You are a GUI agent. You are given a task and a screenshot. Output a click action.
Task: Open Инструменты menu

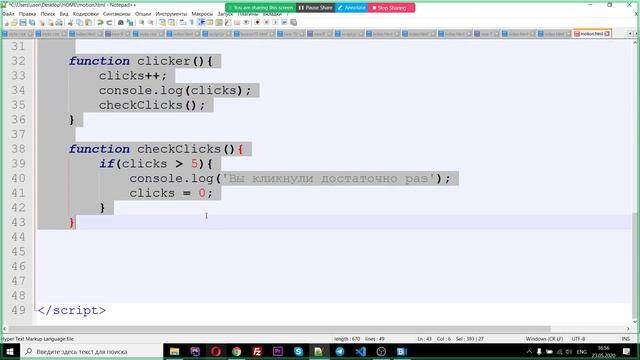click(171, 14)
